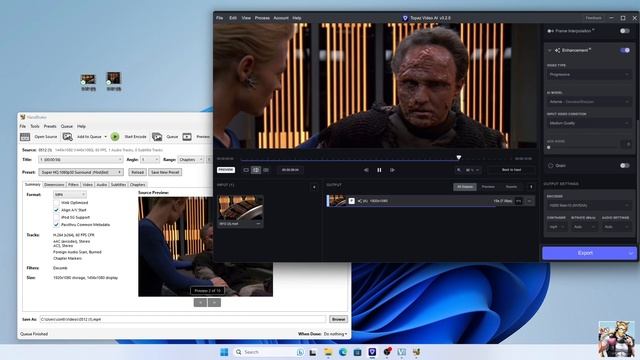The width and height of the screenshot is (640, 360).
Task: Open File Explorer from taskbar
Action: [328, 352]
